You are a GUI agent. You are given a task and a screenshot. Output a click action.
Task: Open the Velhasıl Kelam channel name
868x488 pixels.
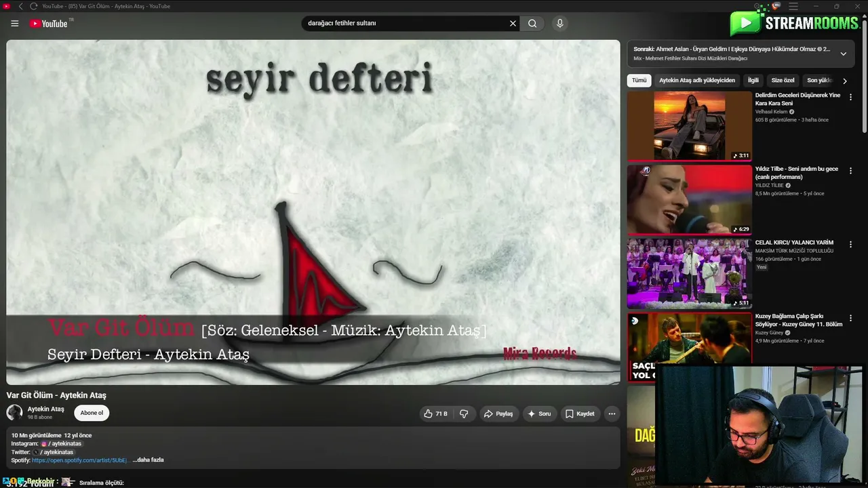[771, 112]
